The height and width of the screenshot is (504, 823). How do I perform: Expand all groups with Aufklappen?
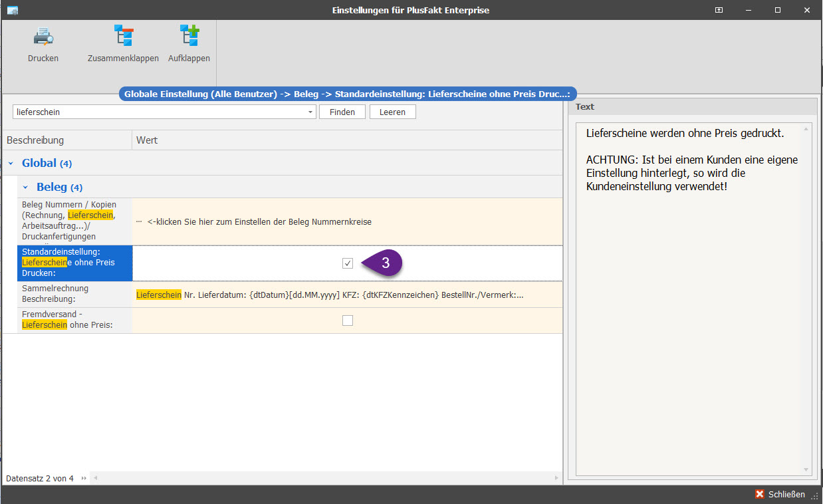[189, 36]
